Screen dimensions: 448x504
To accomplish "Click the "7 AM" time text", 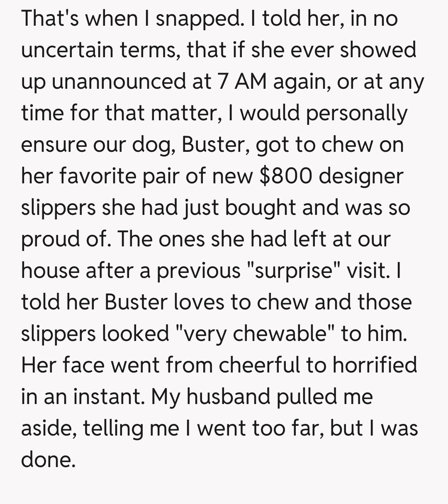I will click(x=242, y=82).
